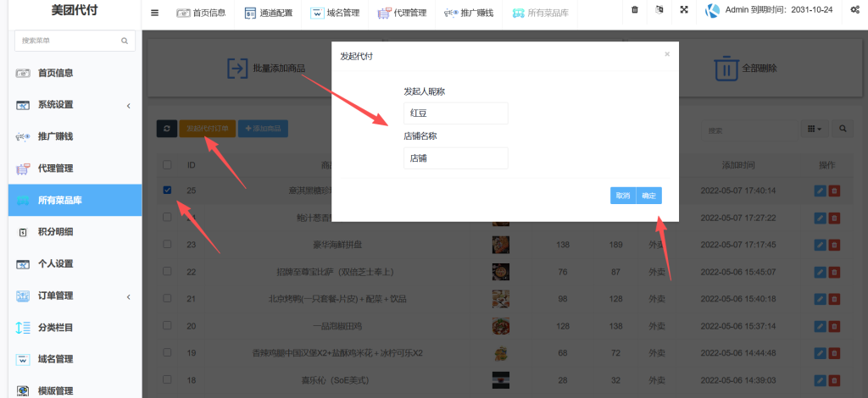Focus the table 搜索 input field
Viewport: 868px width, 398px height.
[749, 130]
